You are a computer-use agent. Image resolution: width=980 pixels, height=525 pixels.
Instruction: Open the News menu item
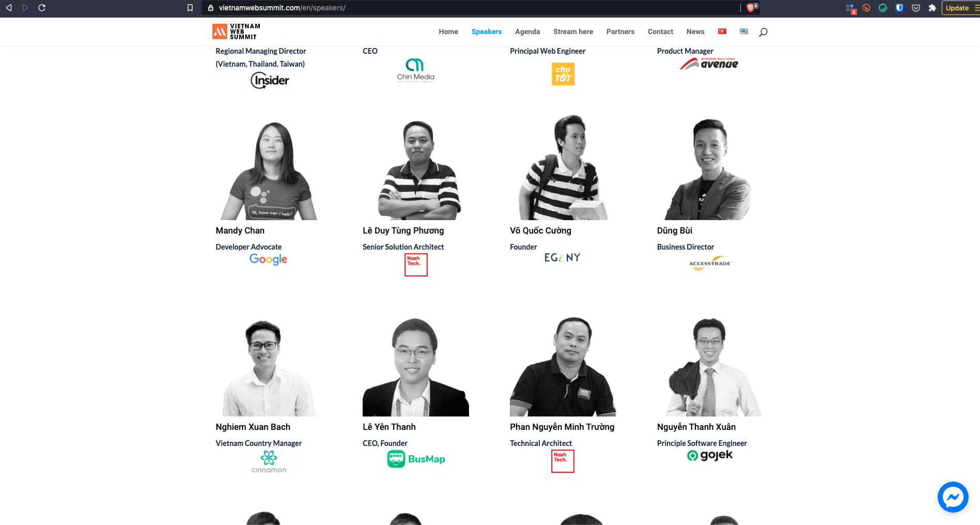tap(695, 32)
